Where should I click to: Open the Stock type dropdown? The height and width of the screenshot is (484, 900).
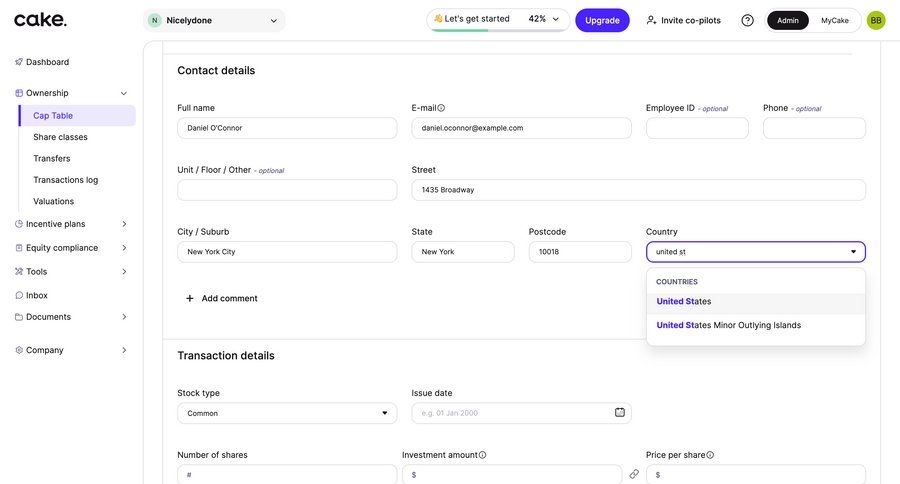click(287, 413)
